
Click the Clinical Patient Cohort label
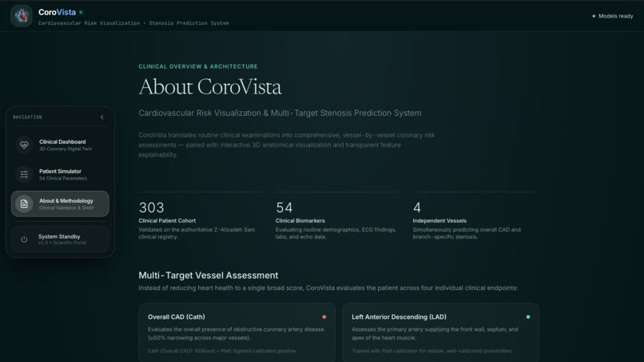coord(167,221)
